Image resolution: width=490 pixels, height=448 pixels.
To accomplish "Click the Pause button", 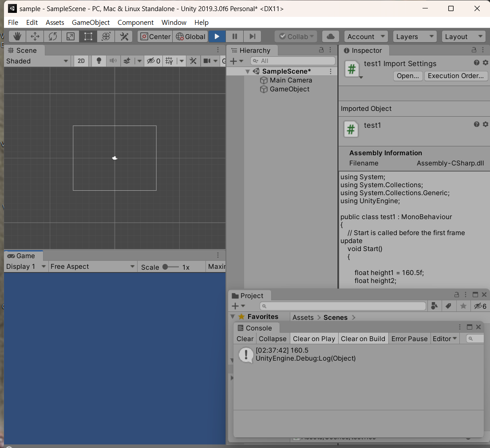I will [235, 36].
